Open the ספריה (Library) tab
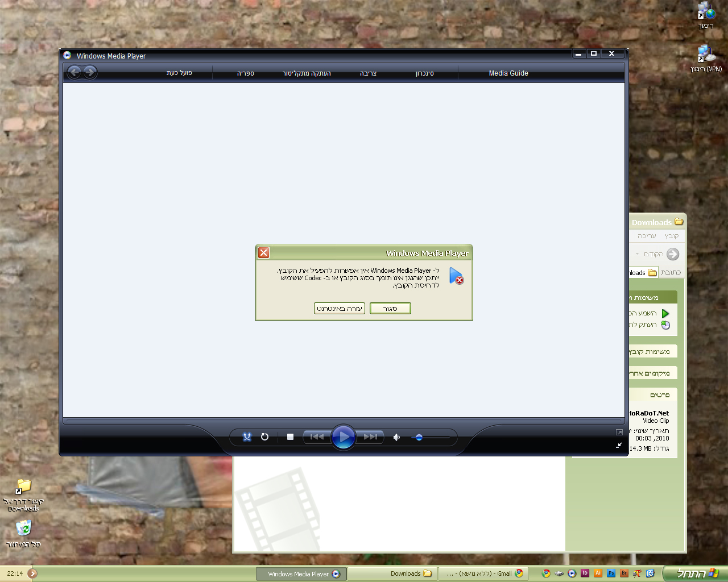Viewport: 728px width, 582px height. (x=246, y=73)
